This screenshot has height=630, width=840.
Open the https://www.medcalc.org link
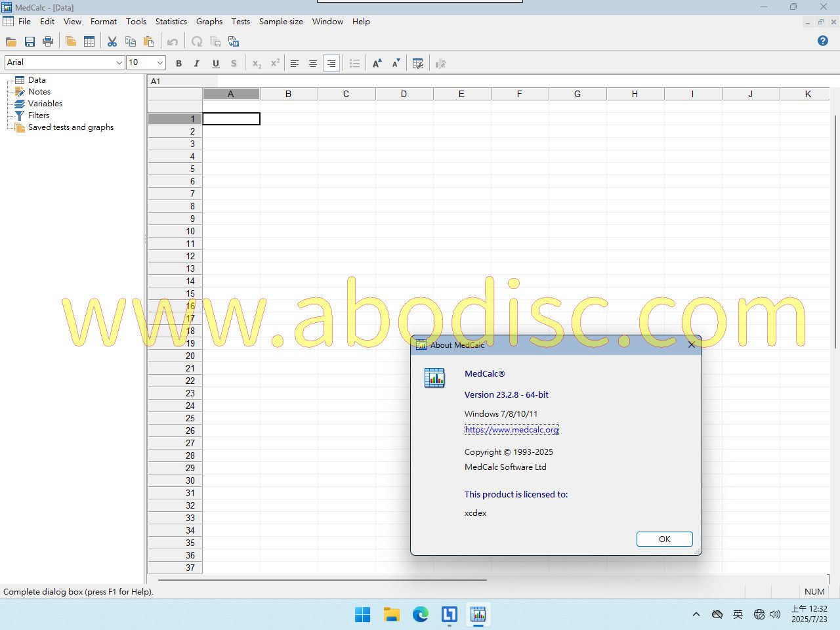512,430
